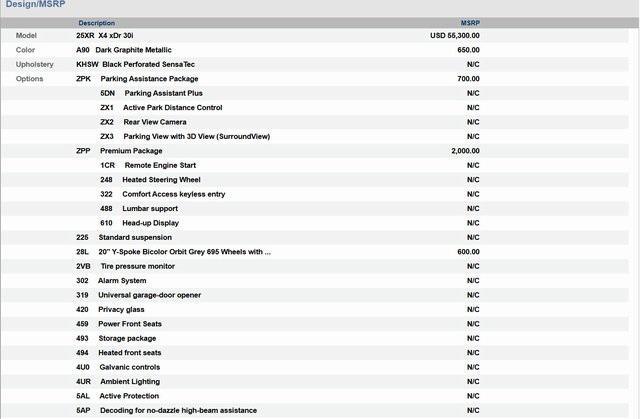Click KHSW Black Perforated SensaTec

pyautogui.click(x=135, y=64)
